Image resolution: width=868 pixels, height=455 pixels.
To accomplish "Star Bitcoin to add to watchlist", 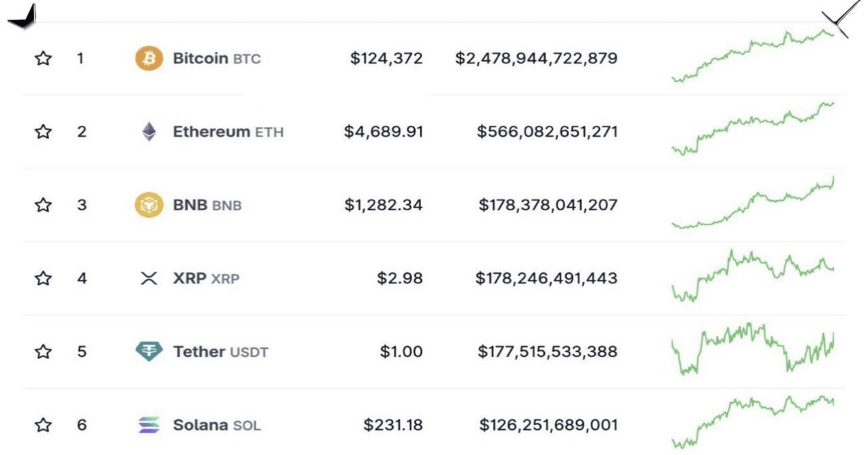I will pos(43,59).
